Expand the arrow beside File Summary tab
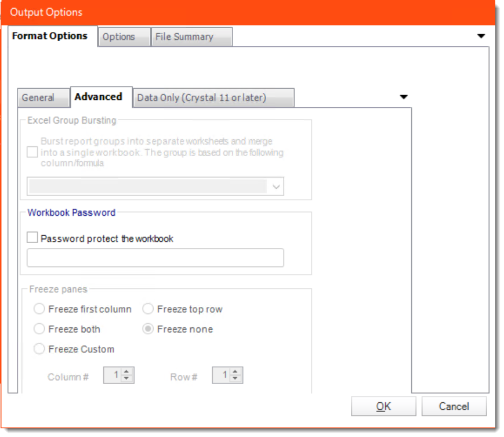 481,35
